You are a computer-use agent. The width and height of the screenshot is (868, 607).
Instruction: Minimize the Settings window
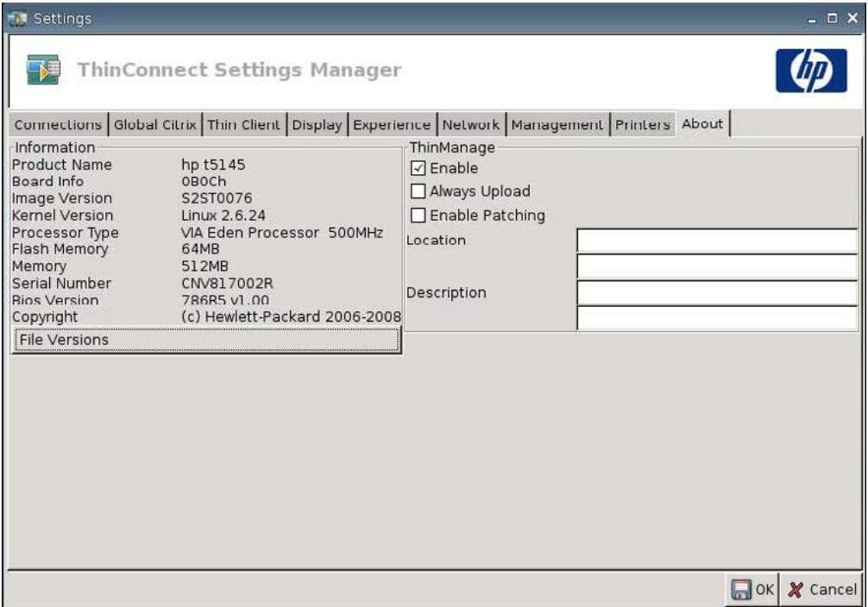click(x=812, y=19)
